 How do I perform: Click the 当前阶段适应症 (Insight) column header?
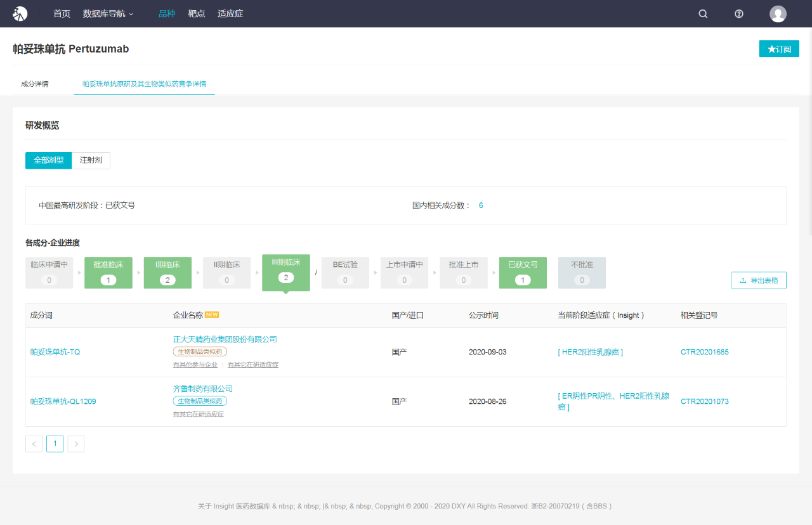click(601, 315)
